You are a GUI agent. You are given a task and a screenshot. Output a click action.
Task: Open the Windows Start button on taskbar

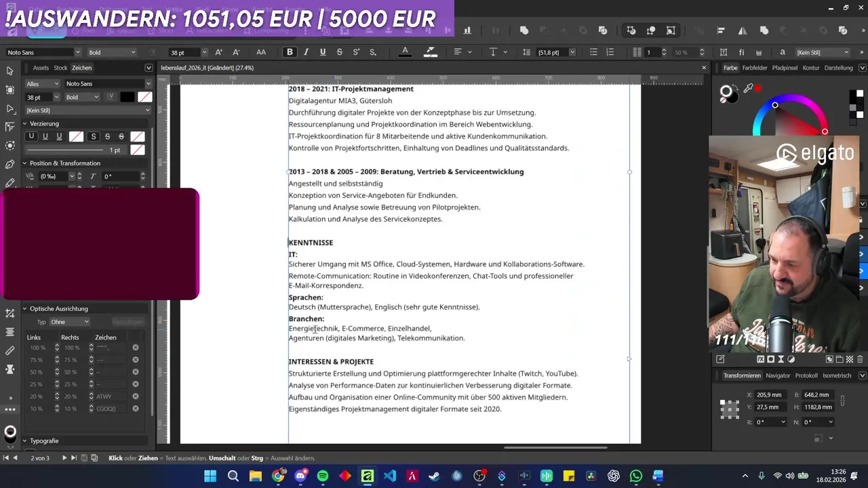pyautogui.click(x=210, y=476)
